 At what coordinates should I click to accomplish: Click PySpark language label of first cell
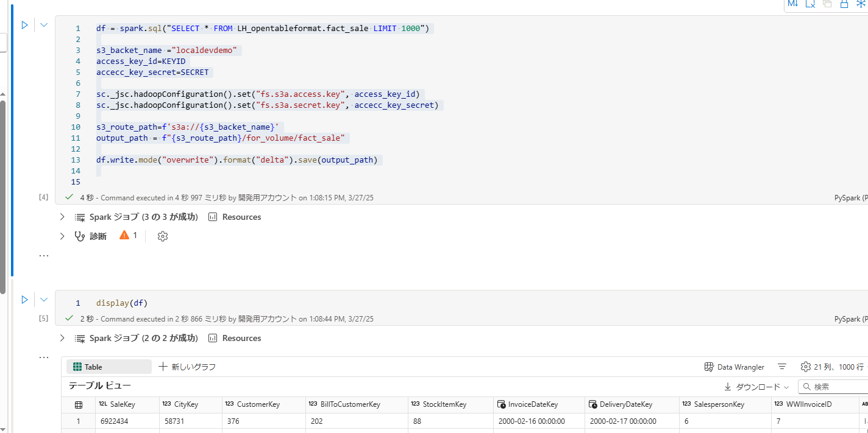[851, 198]
